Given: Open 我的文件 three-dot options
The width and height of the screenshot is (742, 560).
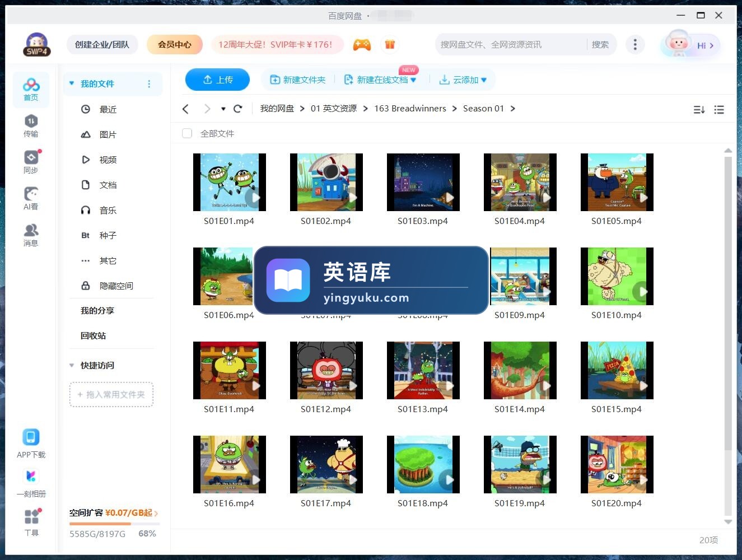Looking at the screenshot, I should [x=149, y=83].
